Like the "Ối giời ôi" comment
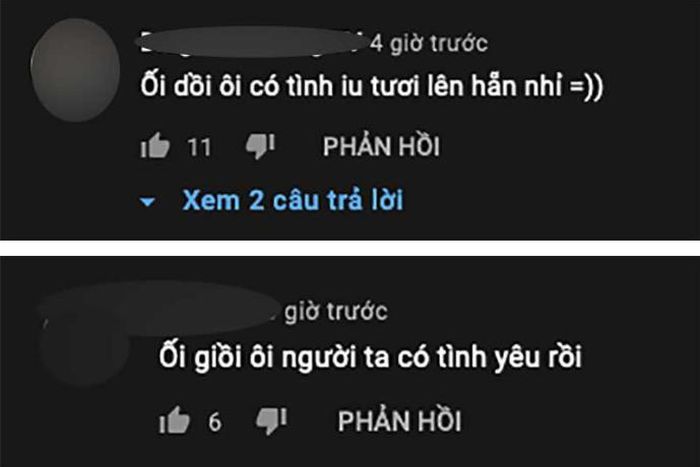This screenshot has height=467, width=700. (x=174, y=420)
